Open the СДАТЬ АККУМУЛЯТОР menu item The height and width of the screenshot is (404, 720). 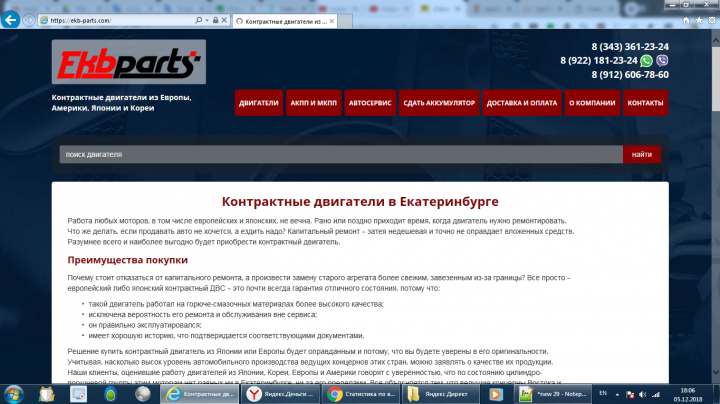tap(439, 103)
